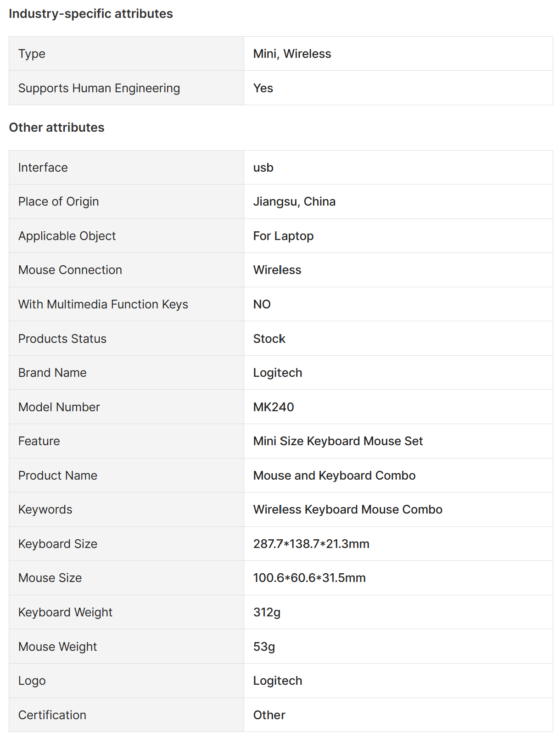Click the Applicable Object label
Image resolution: width=560 pixels, height=738 pixels.
point(67,236)
